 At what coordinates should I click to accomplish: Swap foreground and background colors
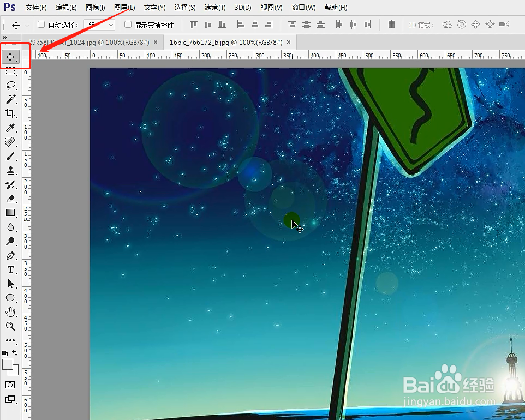(x=15, y=353)
